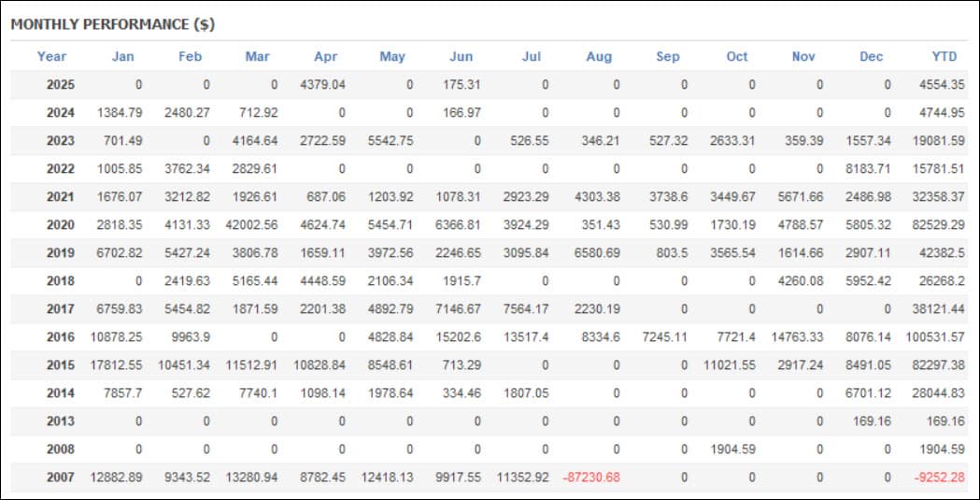Select the 2016 YTD total 100531.57

click(935, 337)
